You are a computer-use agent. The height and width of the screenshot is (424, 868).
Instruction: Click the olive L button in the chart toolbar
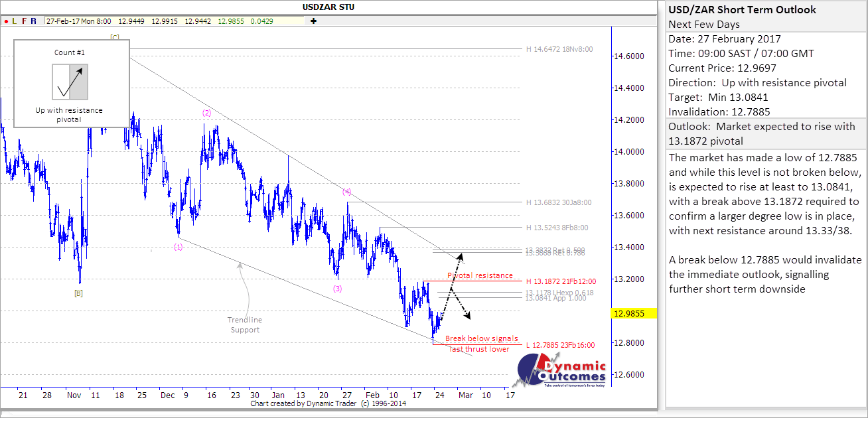click(15, 21)
